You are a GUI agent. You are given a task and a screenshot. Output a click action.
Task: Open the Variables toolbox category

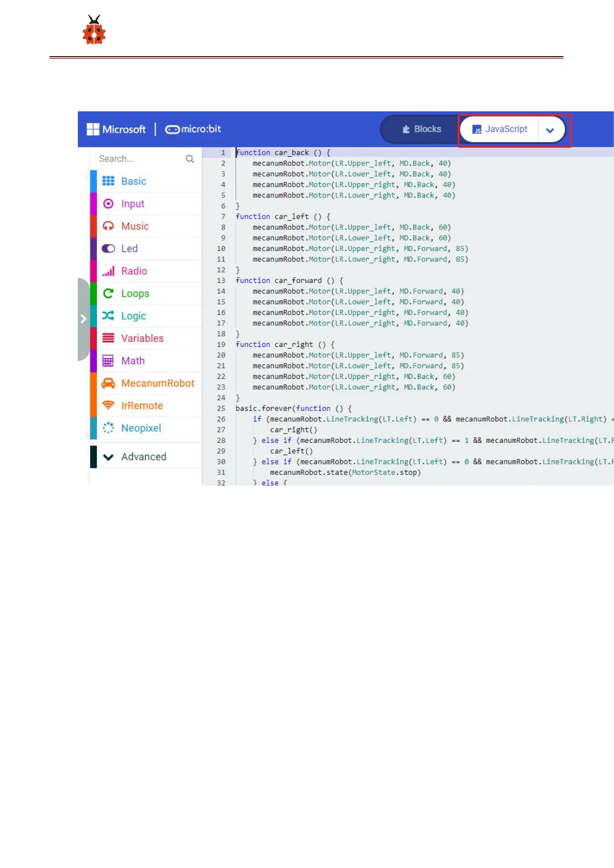pos(146,338)
